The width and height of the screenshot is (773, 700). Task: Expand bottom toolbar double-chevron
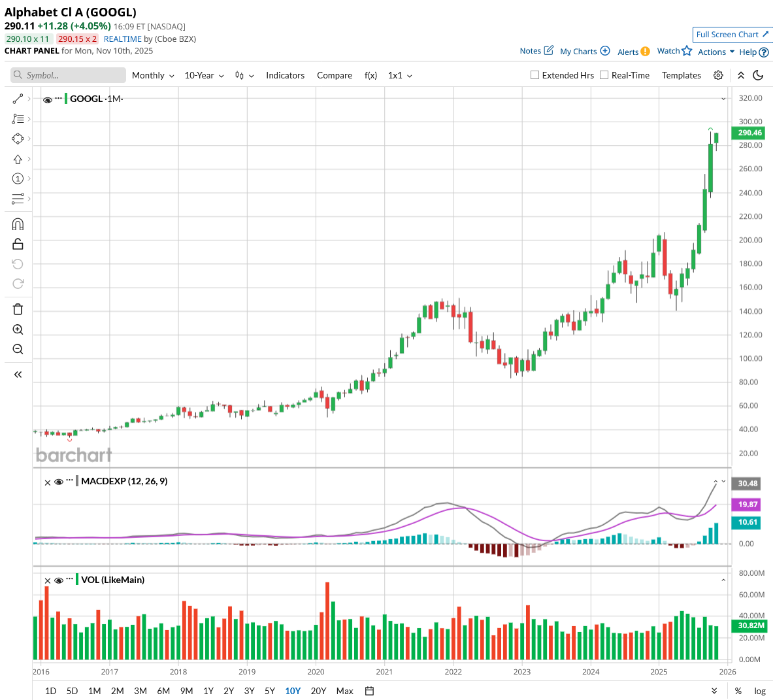[714, 691]
